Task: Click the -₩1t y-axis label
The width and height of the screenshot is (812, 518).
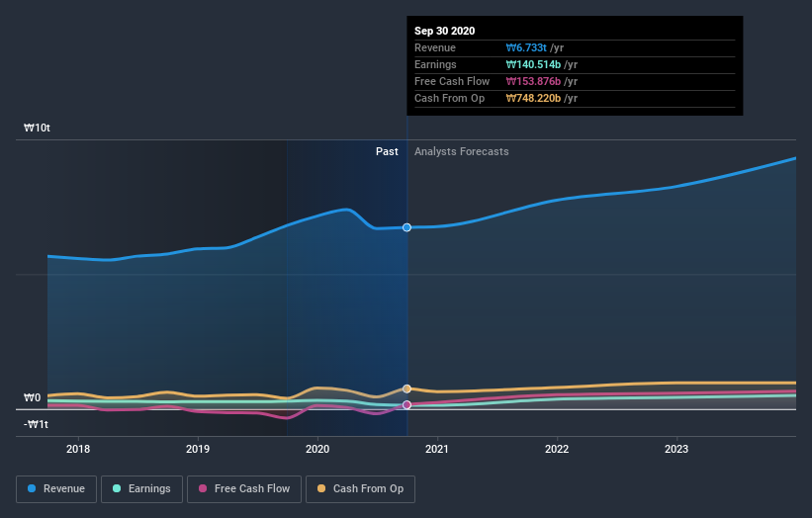Action: coord(37,424)
